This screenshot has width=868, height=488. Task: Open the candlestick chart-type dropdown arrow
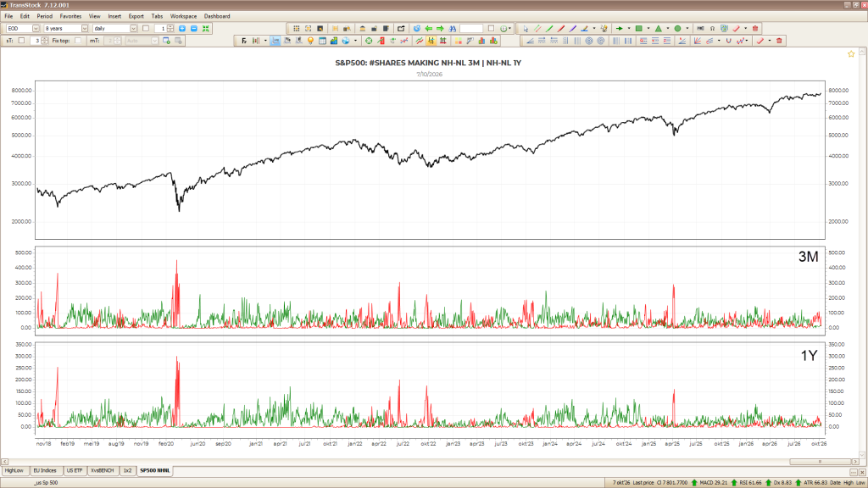(x=265, y=41)
